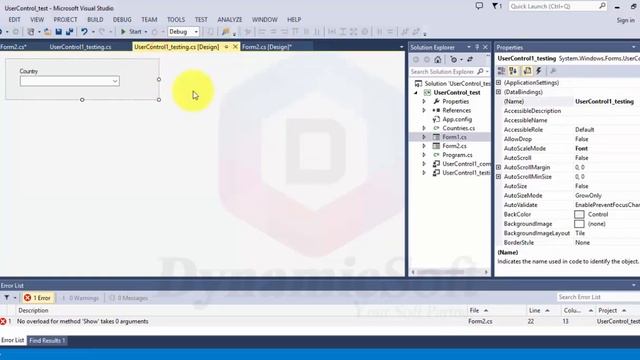Click the AutoSizeMode value GrowOnly
This screenshot has height=360, width=640.
[588, 196]
